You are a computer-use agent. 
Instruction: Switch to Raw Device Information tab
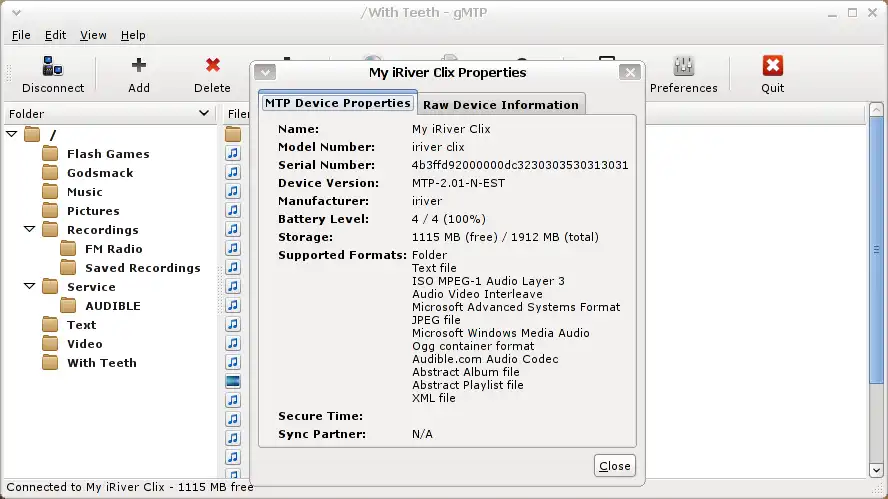tap(501, 105)
